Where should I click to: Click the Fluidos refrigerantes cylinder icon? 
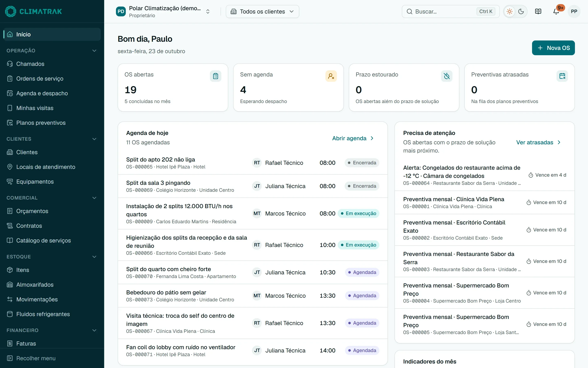coord(10,314)
